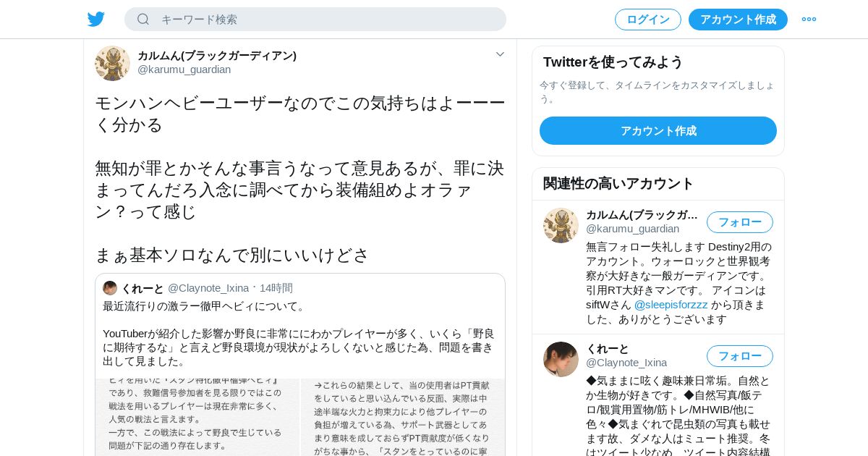
Task: Open カルムん's avatar in the related accounts
Action: pyautogui.click(x=561, y=225)
